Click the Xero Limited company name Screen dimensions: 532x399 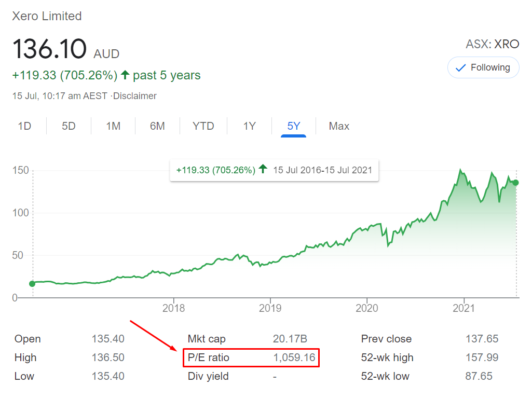point(47,16)
